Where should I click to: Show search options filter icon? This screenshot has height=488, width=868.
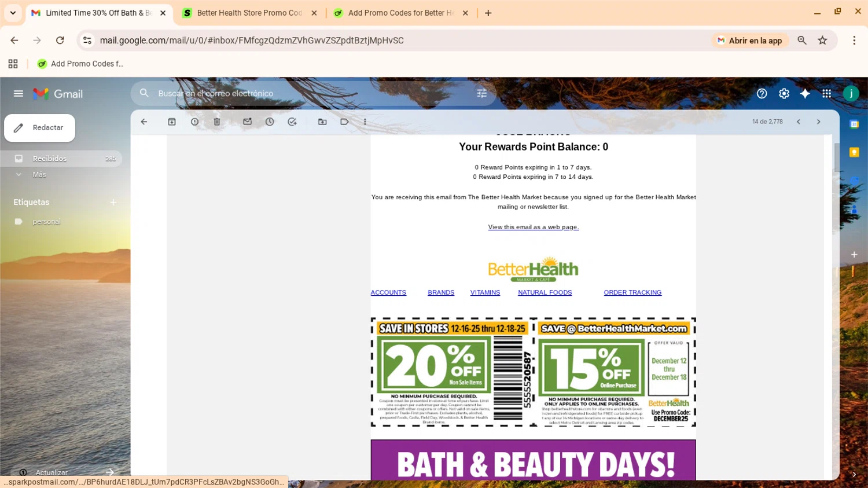pyautogui.click(x=481, y=93)
